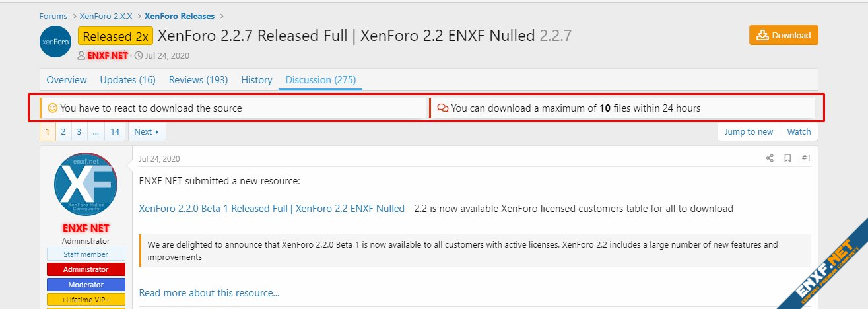Expand the hidden pages ellipsis

coord(96,132)
